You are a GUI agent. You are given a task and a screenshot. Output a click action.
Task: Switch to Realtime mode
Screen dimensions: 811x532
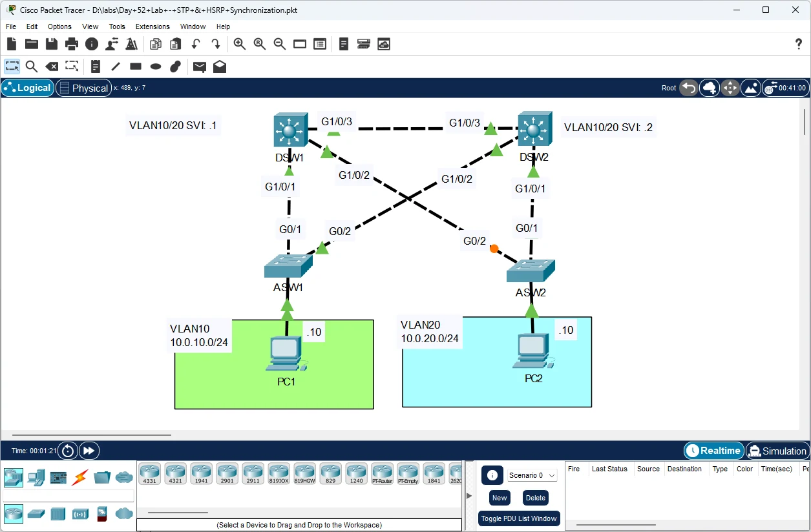click(713, 451)
